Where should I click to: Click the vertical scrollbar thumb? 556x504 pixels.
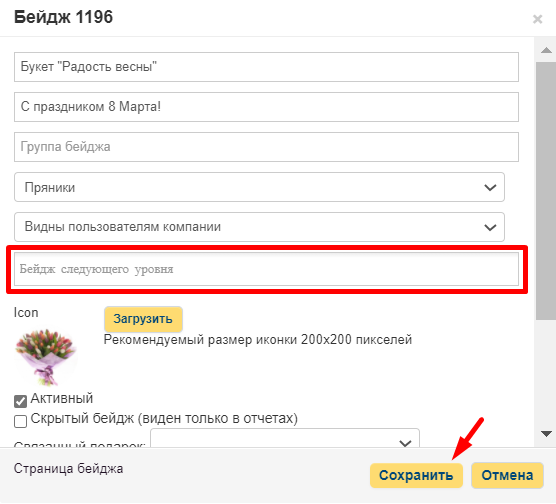click(x=546, y=191)
